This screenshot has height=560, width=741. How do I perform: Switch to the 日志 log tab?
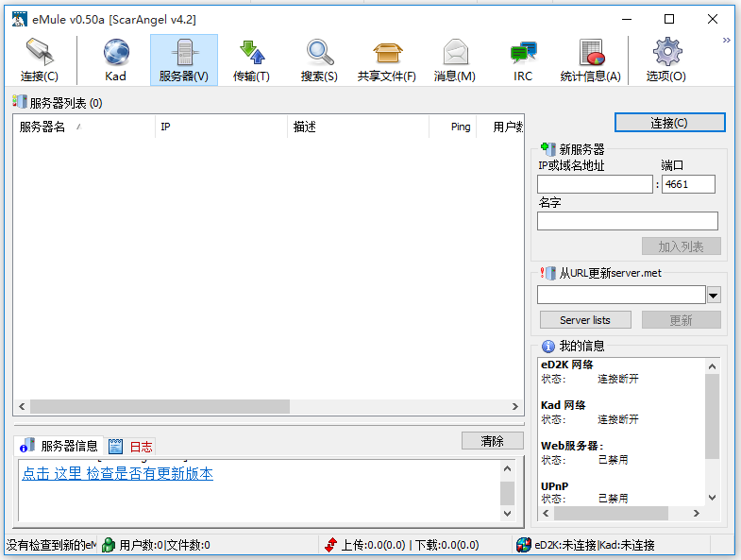(131, 447)
